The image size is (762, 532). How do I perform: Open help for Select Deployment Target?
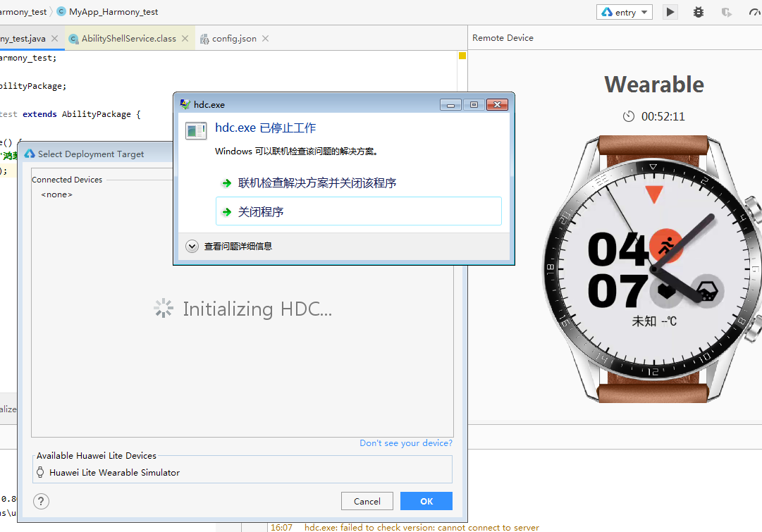click(x=42, y=501)
